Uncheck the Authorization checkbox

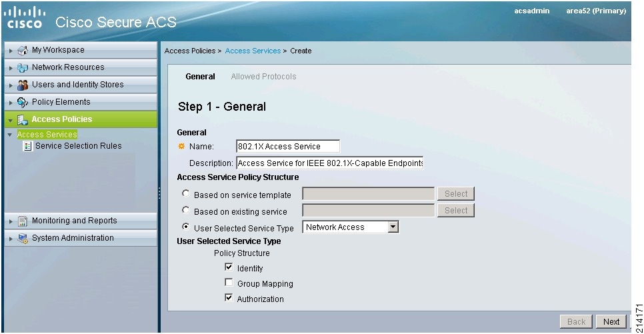click(229, 297)
